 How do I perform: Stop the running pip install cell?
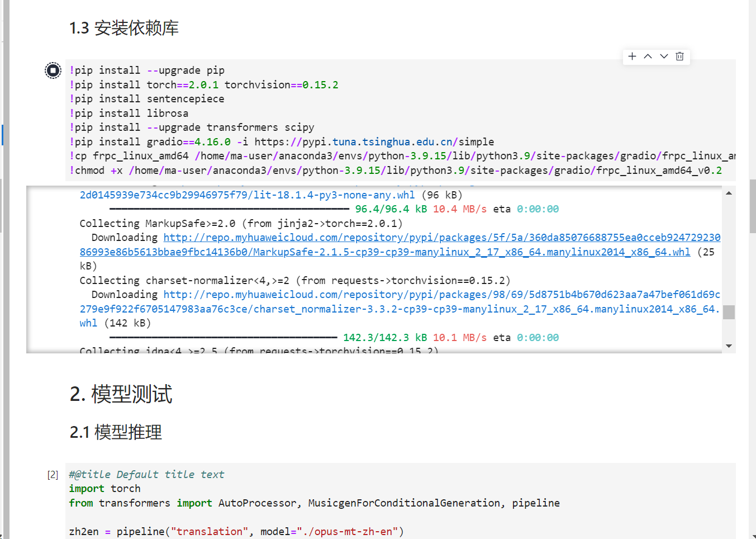point(53,70)
